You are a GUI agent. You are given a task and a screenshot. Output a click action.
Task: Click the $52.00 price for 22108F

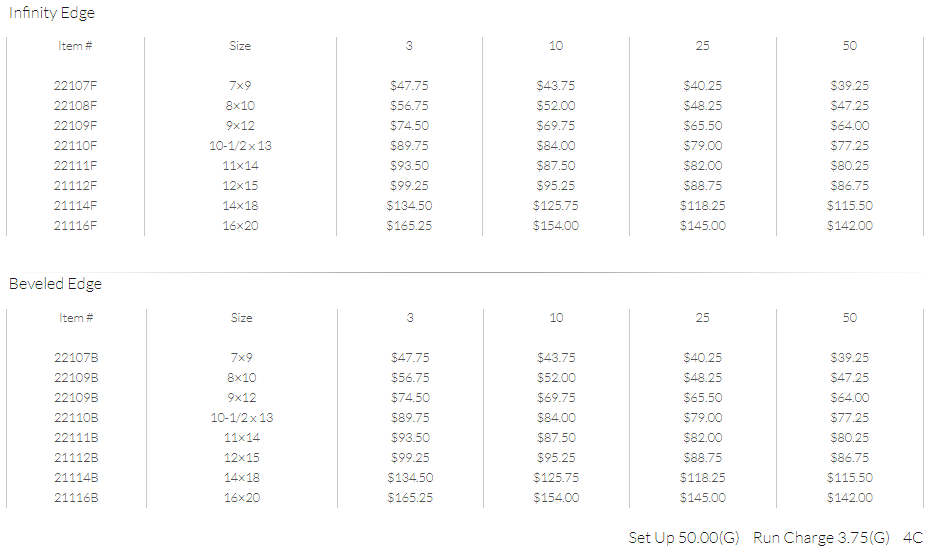(556, 106)
